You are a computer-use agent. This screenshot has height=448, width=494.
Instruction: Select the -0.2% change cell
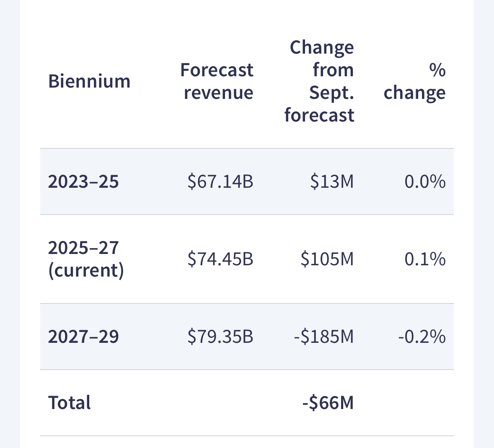pos(422,337)
